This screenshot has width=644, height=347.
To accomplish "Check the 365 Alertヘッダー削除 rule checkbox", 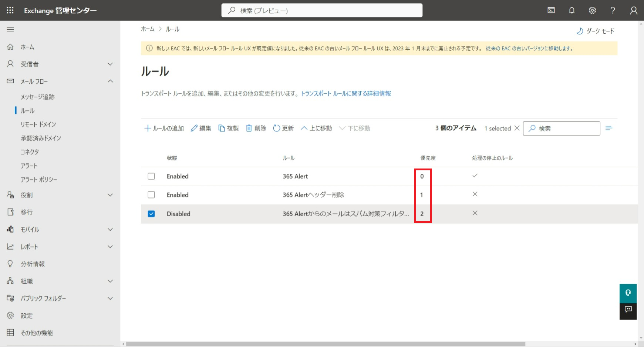I will point(151,195).
